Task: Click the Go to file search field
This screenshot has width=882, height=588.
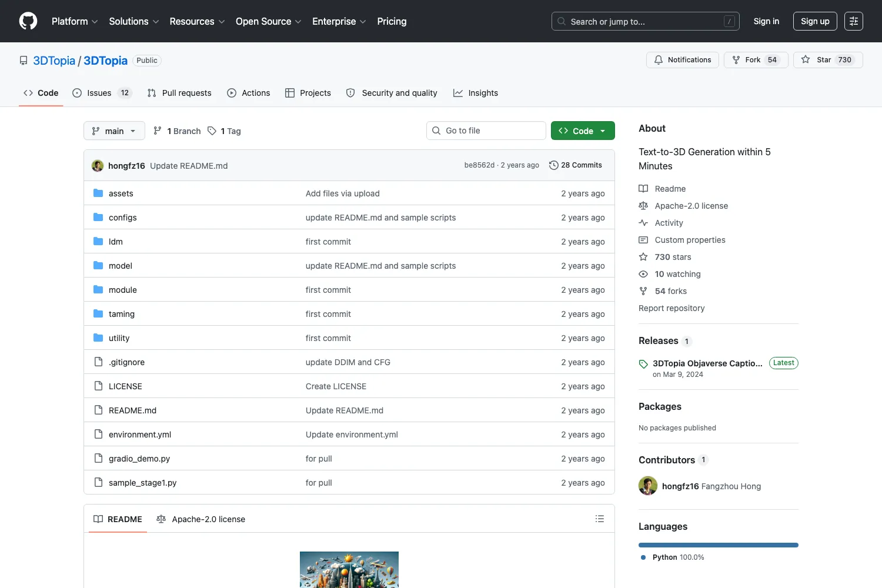Action: [x=486, y=131]
